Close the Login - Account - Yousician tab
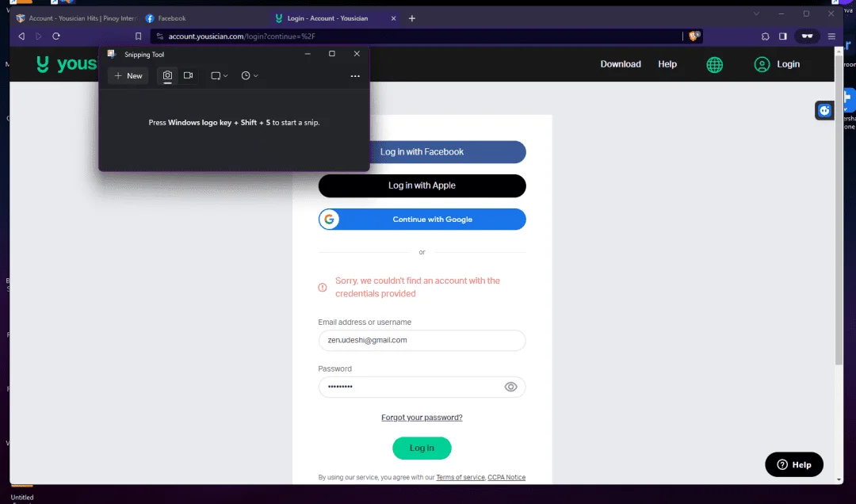 (x=394, y=18)
